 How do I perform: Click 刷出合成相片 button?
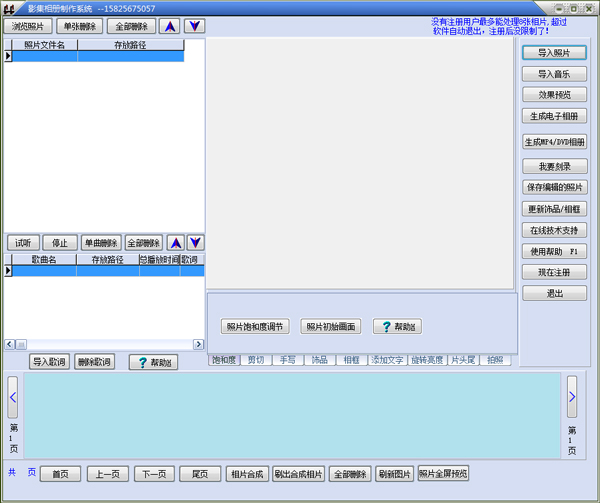coord(298,474)
